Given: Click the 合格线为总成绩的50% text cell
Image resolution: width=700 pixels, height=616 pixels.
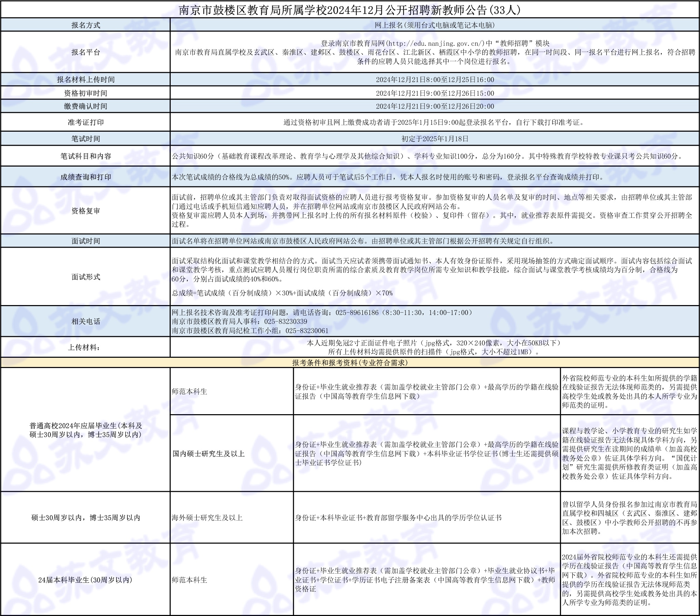Looking at the screenshot, I should 435,177.
